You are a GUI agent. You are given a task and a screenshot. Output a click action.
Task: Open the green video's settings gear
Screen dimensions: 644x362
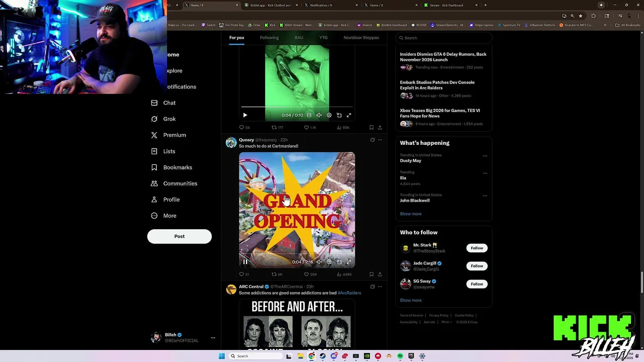pyautogui.click(x=329, y=115)
